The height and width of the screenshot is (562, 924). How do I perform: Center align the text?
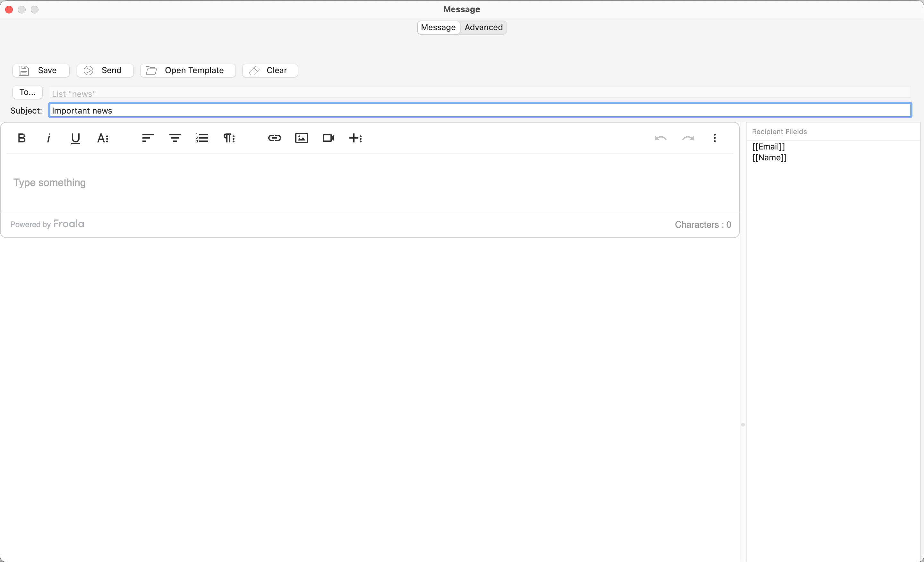point(175,138)
